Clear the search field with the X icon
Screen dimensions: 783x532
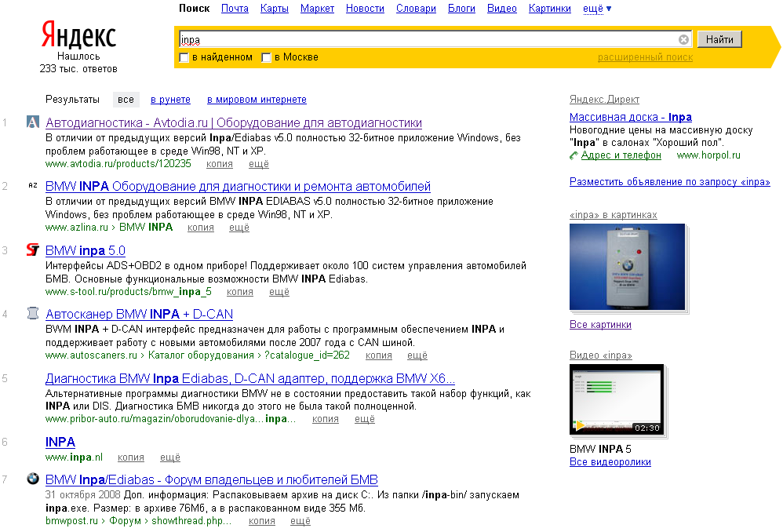(683, 39)
